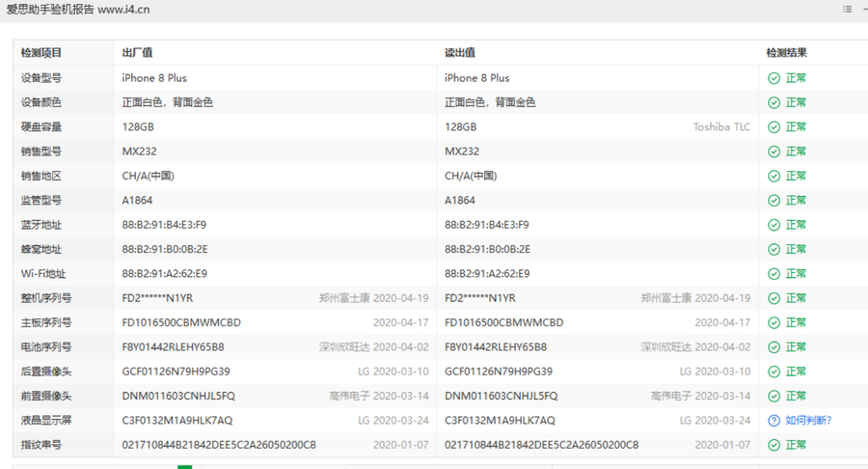This screenshot has width=868, height=469.
Task: Click green check icon in 销售型号 row
Action: pyautogui.click(x=773, y=152)
